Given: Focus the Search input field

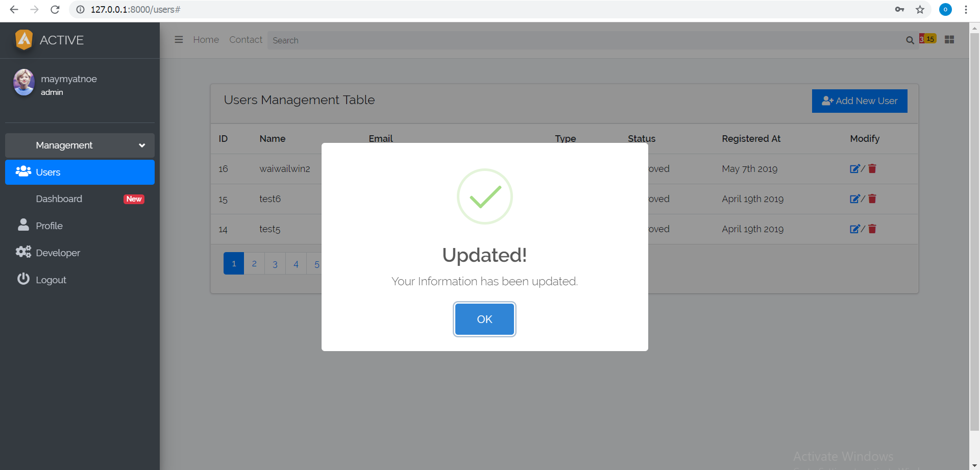Looking at the screenshot, I should pos(584,40).
